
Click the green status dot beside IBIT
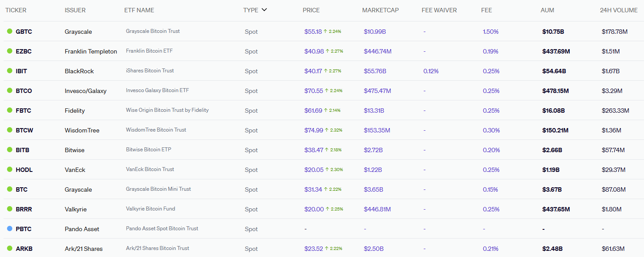(x=10, y=71)
